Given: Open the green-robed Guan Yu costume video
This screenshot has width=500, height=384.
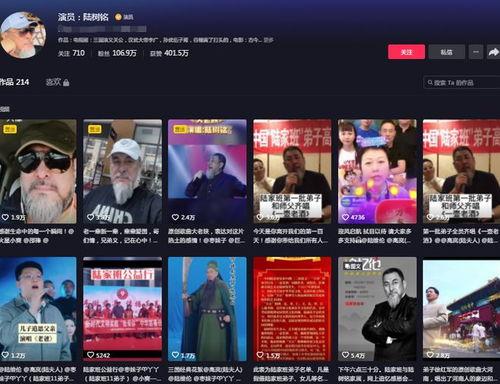Looking at the screenshot, I should tap(207, 309).
